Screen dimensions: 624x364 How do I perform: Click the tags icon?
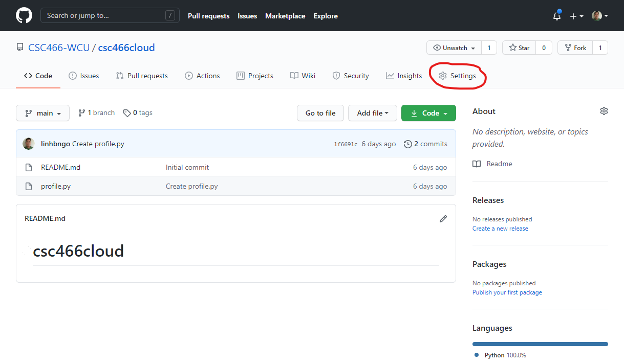[127, 113]
